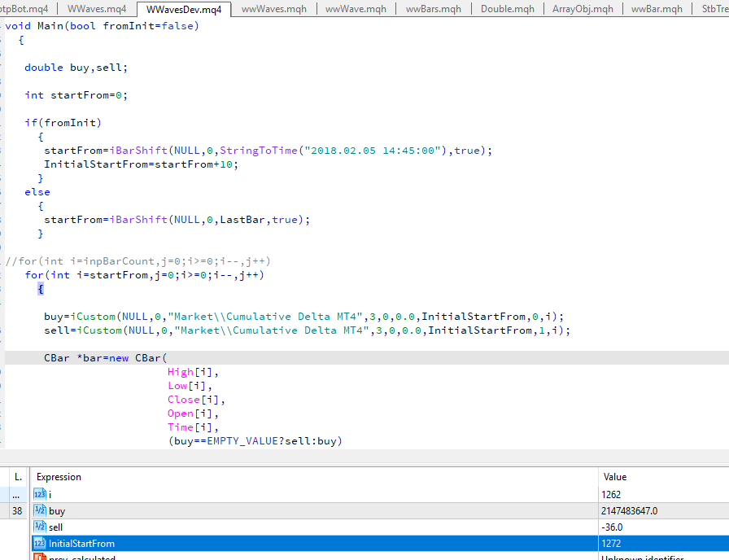Click line number 38 in the L. column
The width and height of the screenshot is (729, 560).
tap(17, 510)
